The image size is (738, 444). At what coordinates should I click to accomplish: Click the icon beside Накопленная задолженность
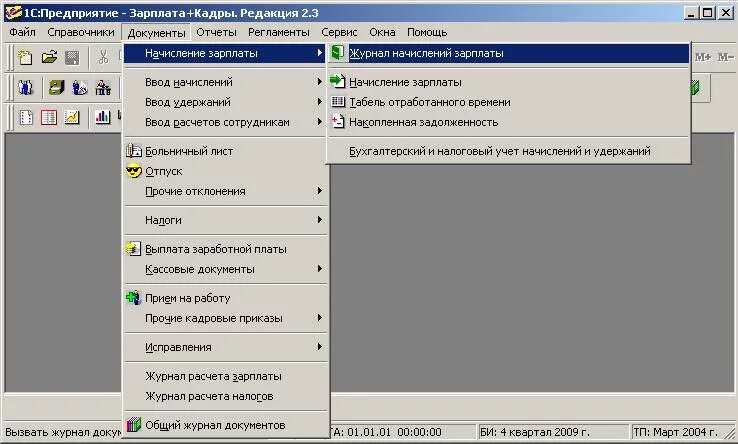tap(338, 122)
